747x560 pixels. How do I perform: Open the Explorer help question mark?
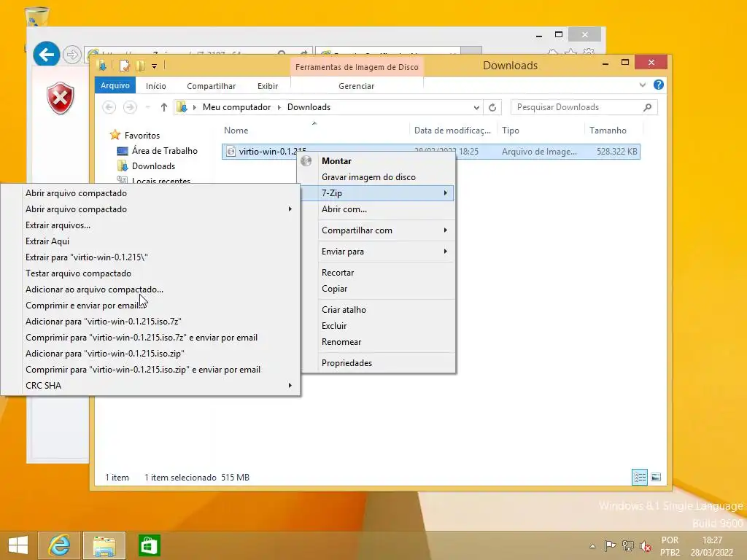point(659,85)
